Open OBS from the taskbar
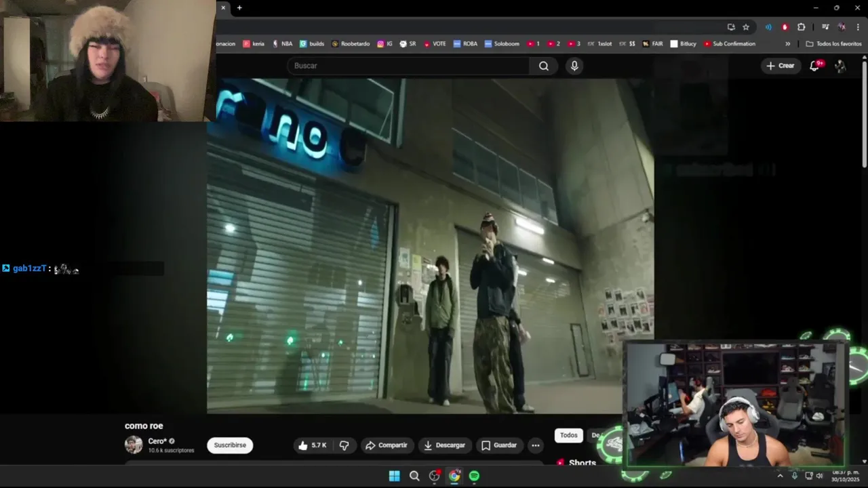The height and width of the screenshot is (488, 868). click(x=434, y=476)
